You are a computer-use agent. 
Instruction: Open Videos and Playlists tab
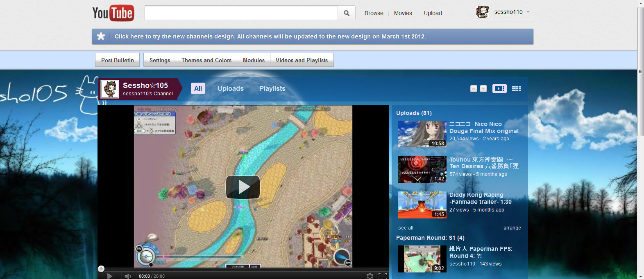[302, 60]
